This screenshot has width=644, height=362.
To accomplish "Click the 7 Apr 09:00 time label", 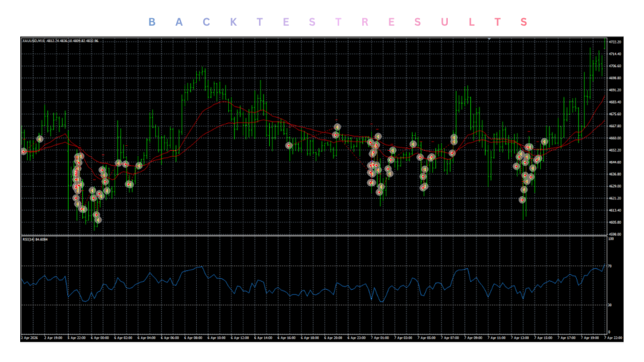I will point(474,337).
